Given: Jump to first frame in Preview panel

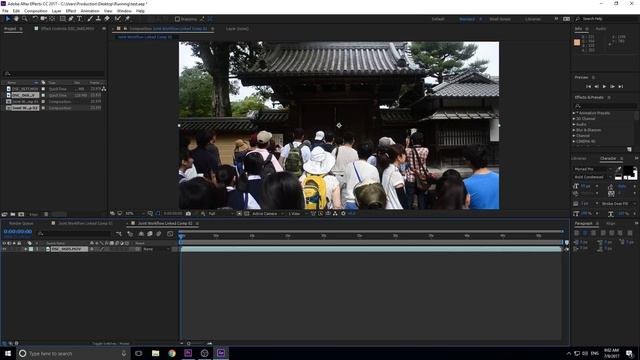Looking at the screenshot, I should [x=588, y=87].
